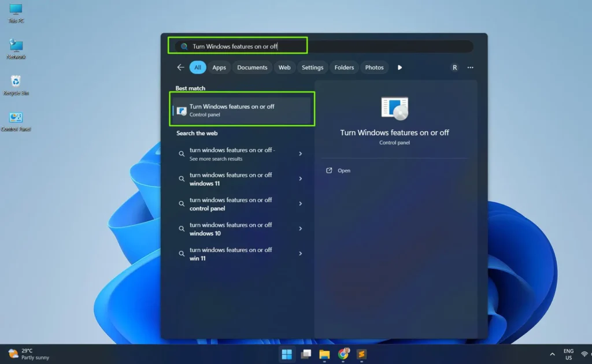Open Turn Windows features on or off
This screenshot has height=364, width=592.
click(x=242, y=109)
